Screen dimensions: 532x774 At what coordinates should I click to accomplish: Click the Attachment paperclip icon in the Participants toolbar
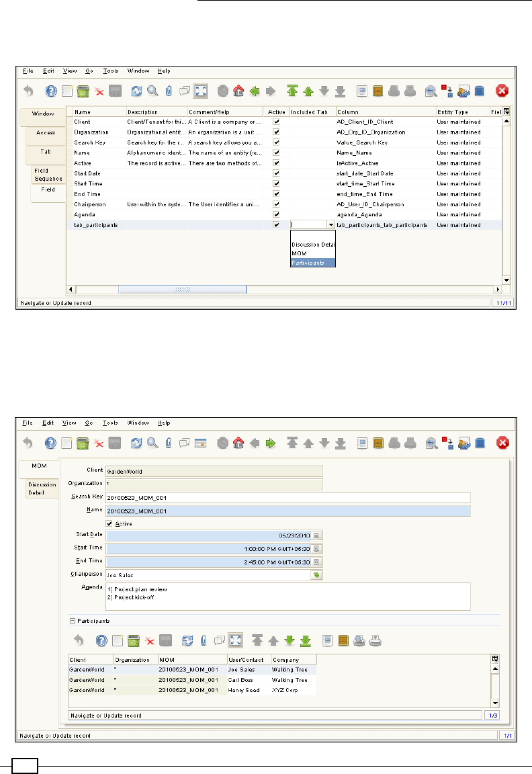[202, 641]
